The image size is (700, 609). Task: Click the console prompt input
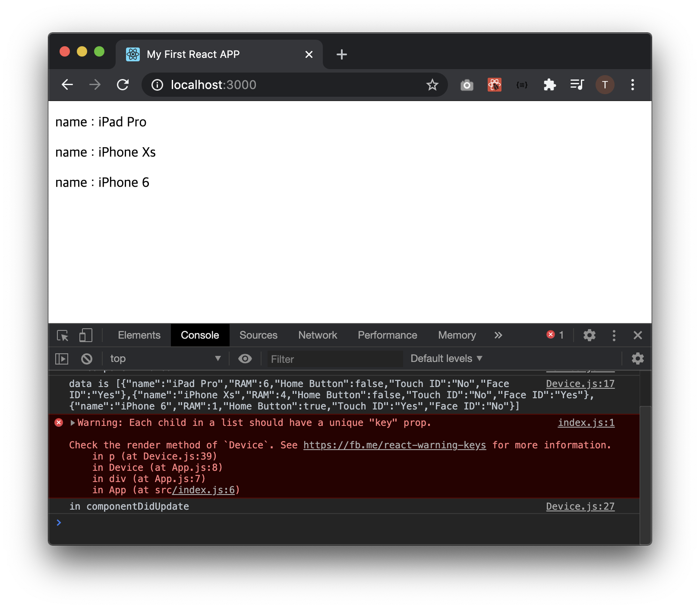345,523
